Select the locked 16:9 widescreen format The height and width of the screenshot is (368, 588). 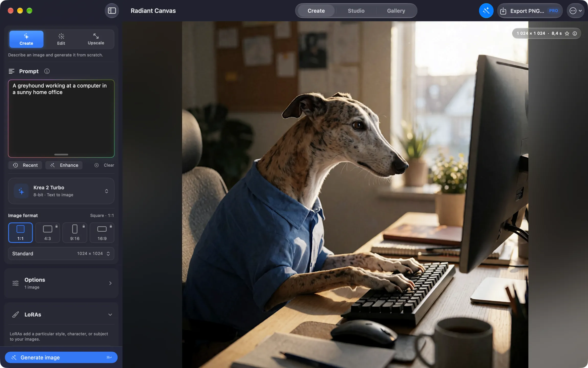102,233
